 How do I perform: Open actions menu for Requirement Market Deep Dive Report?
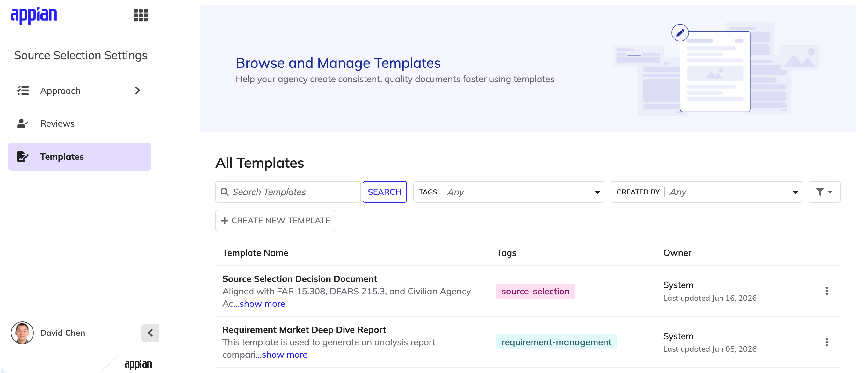(826, 342)
